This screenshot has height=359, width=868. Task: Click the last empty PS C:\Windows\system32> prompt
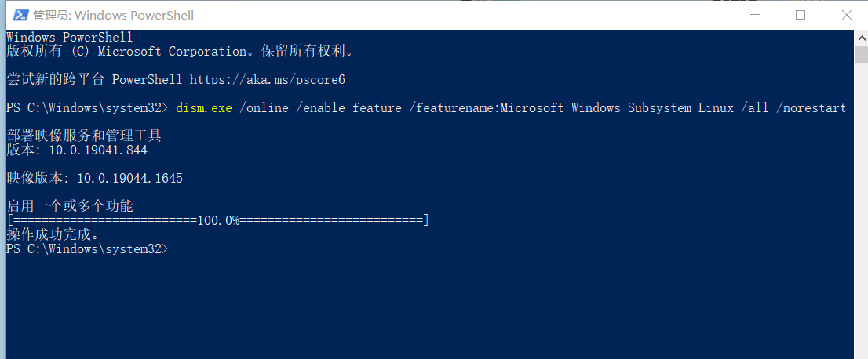[86, 249]
